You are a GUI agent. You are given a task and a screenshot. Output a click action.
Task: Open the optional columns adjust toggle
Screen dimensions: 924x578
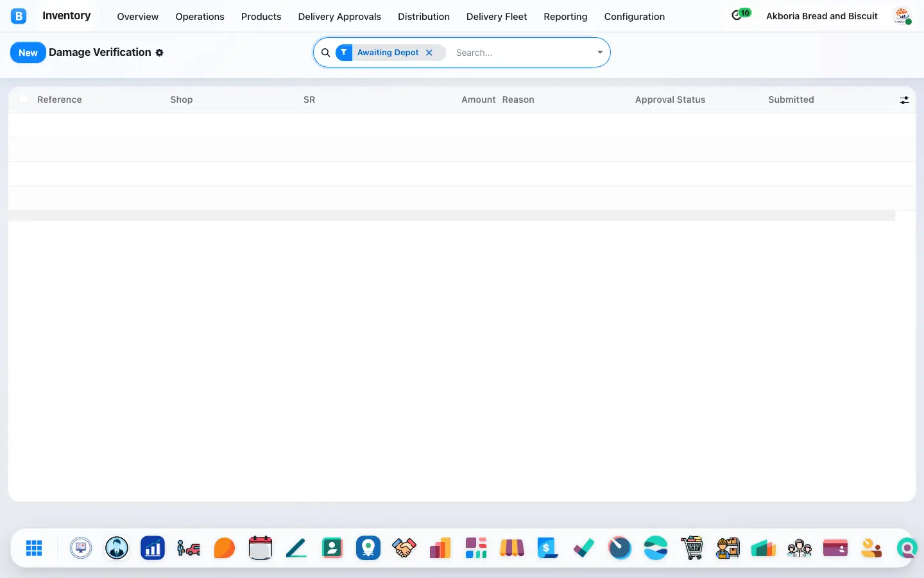coord(904,100)
